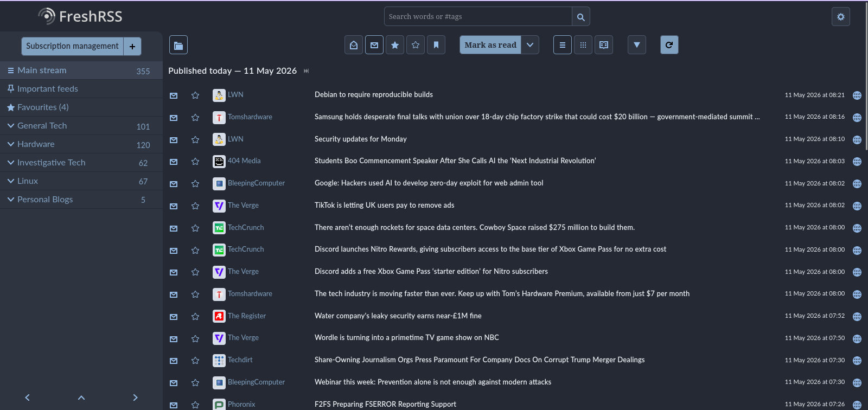Click 404 Media feed favicon

coord(219,162)
